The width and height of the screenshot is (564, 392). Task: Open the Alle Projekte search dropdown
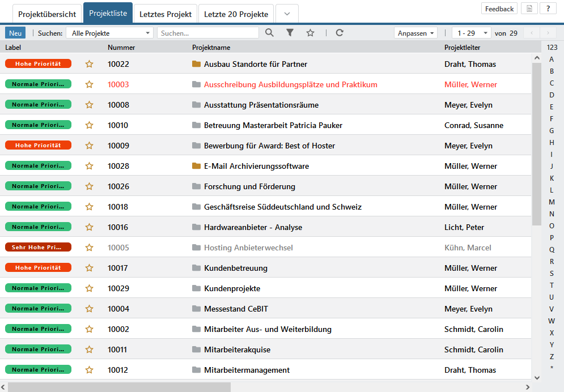pos(110,33)
